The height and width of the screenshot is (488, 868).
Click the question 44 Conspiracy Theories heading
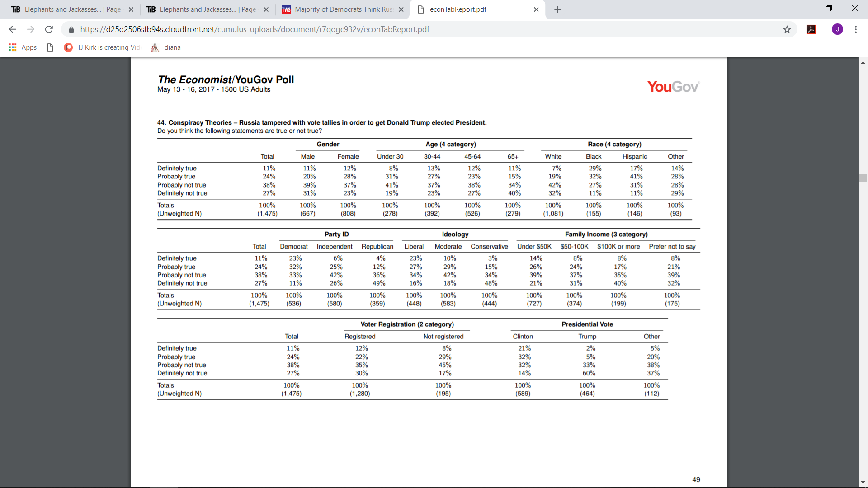click(322, 122)
